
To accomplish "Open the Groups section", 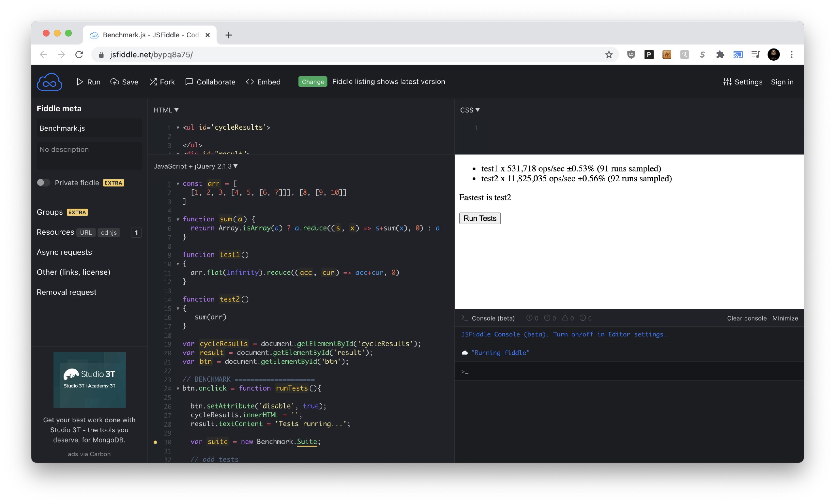I will coord(50,212).
